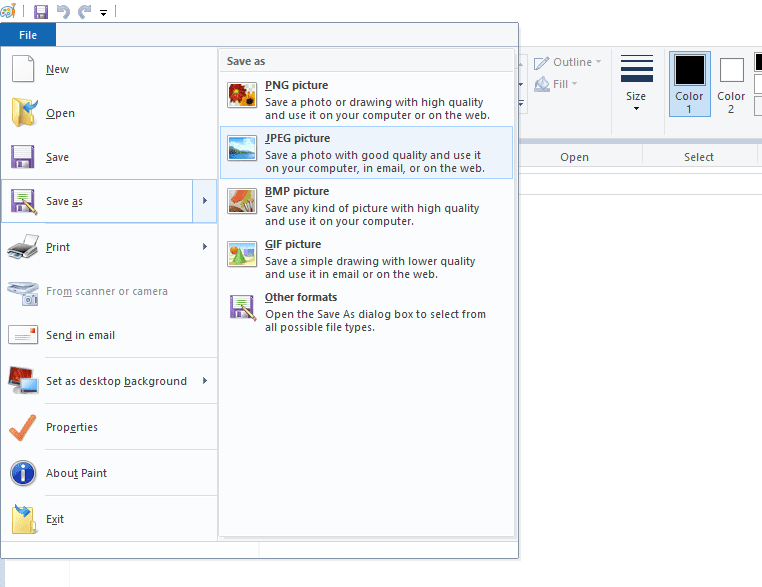The height and width of the screenshot is (587, 762).
Task: Open the line Size dropdown
Action: [636, 83]
